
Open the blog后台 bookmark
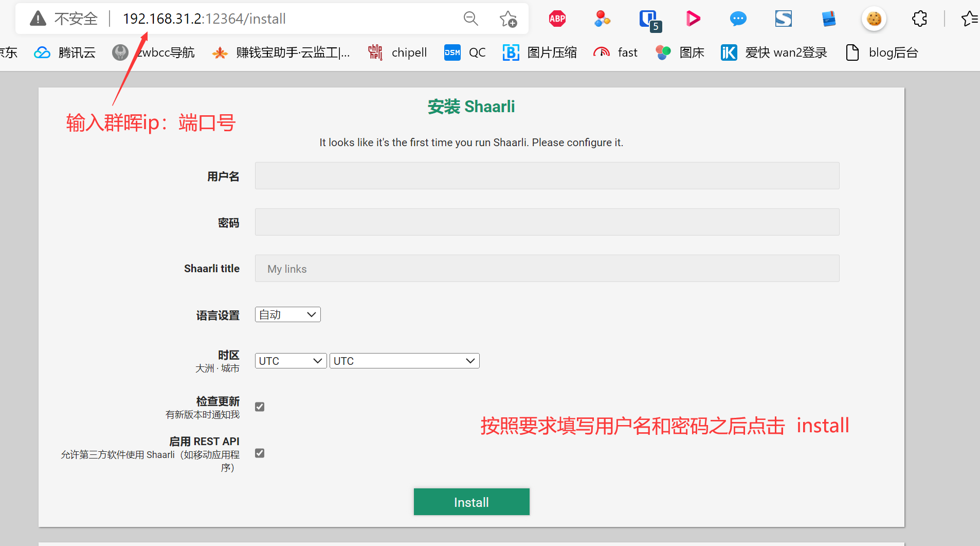(x=882, y=52)
